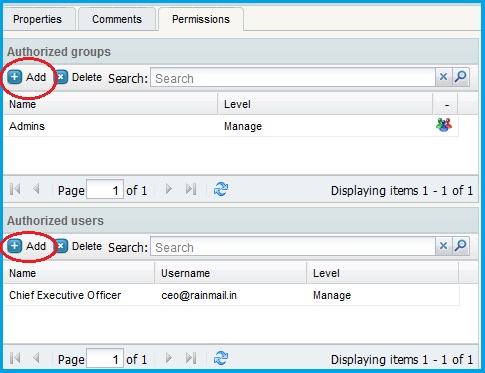The image size is (485, 373).
Task: Switch to the Properties tab
Action: click(37, 19)
